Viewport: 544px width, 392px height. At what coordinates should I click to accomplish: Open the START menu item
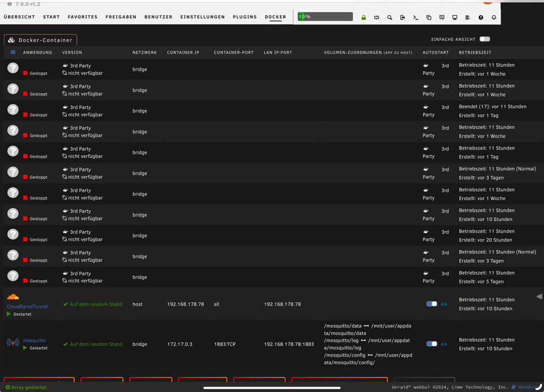pos(51,17)
